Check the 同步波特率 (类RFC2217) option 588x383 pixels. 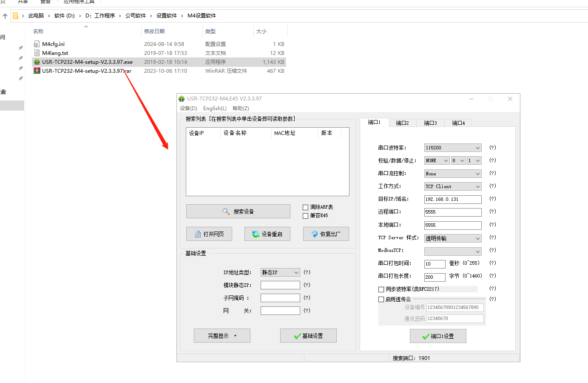[x=381, y=289]
